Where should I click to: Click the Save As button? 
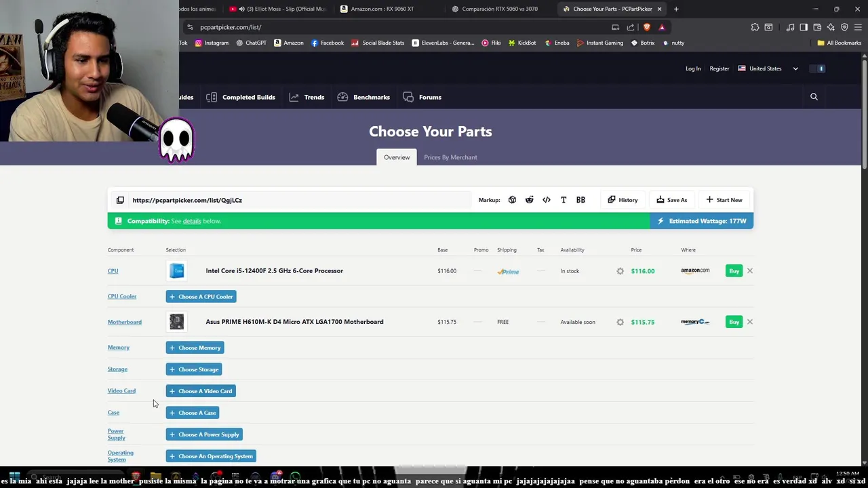click(x=672, y=200)
